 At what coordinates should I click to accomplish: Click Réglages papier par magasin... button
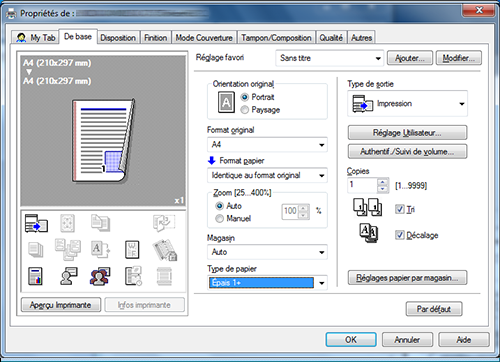coord(407,278)
